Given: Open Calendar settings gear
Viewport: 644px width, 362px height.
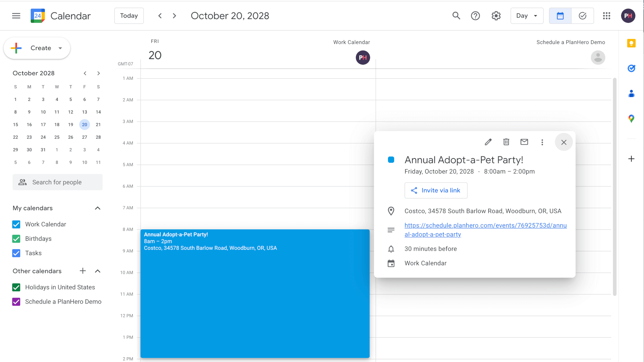Looking at the screenshot, I should tap(496, 15).
